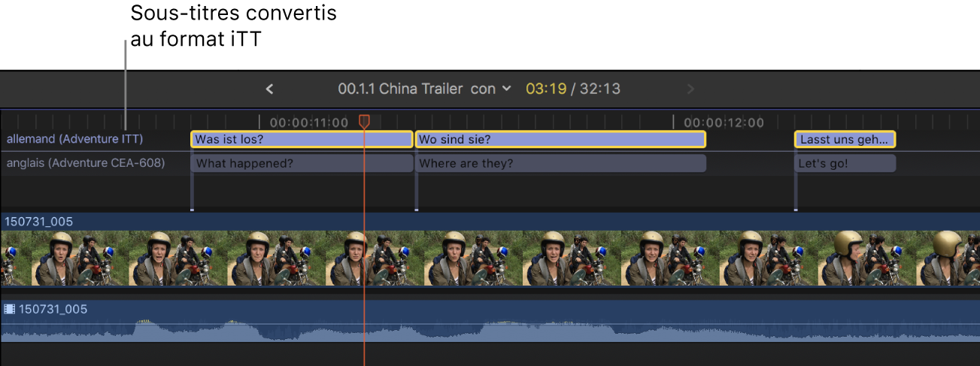980x366 pixels.
Task: Select the "Wo sind sie?" caption clip
Action: pyautogui.click(x=560, y=139)
